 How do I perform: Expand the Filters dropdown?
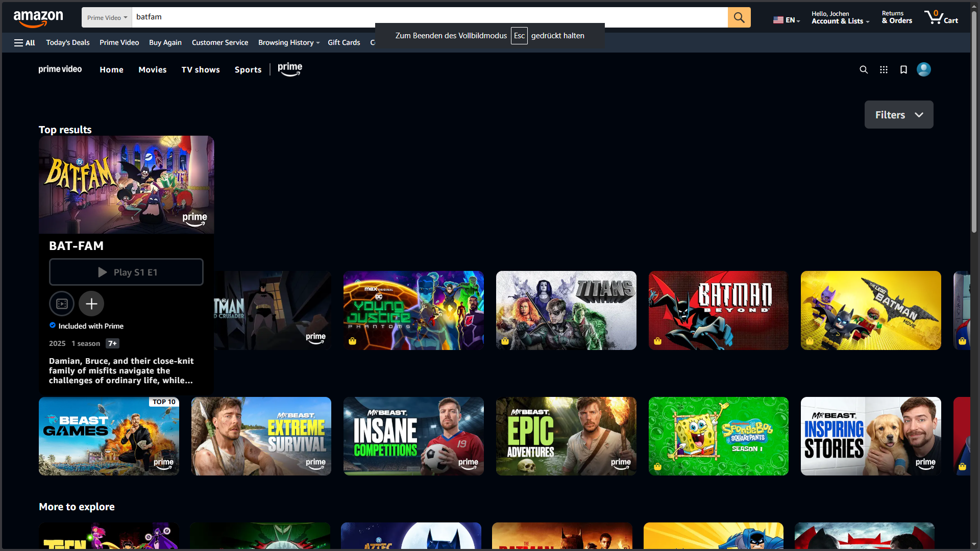pyautogui.click(x=898, y=115)
